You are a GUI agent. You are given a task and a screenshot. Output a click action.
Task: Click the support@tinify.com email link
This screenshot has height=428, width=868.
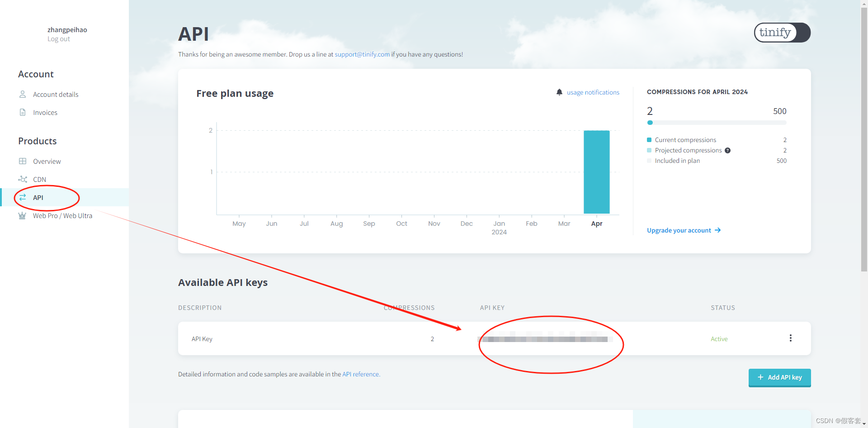362,54
